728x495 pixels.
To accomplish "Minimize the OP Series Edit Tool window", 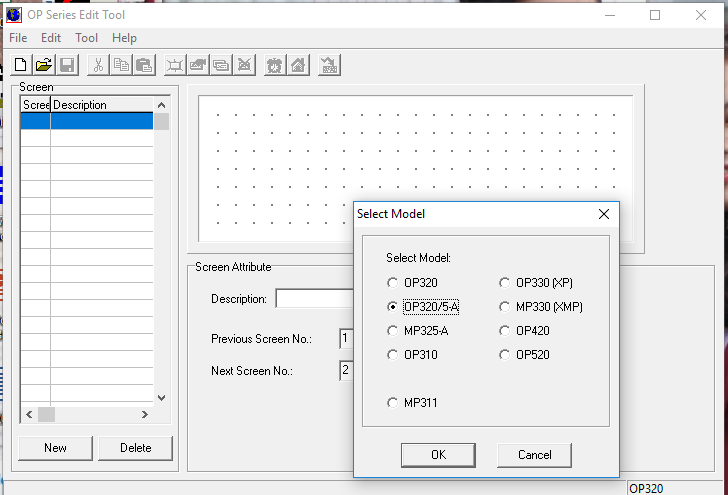I will point(610,15).
